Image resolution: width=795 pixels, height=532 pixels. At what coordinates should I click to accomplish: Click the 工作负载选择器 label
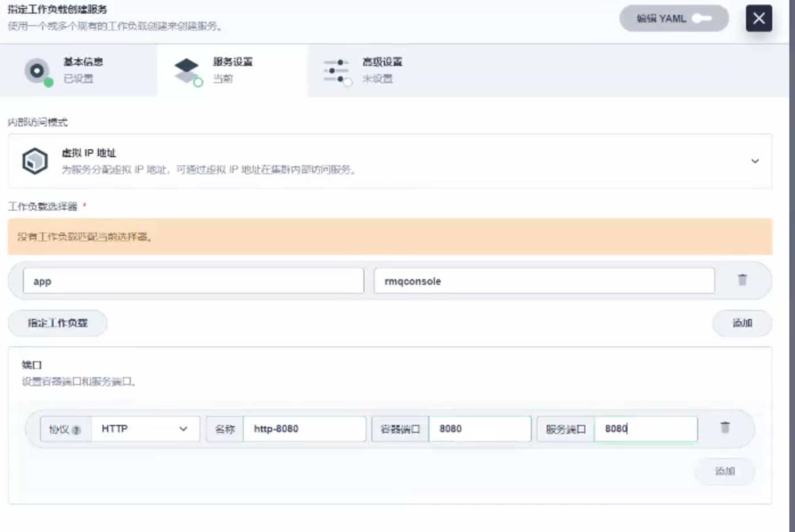tap(43, 207)
